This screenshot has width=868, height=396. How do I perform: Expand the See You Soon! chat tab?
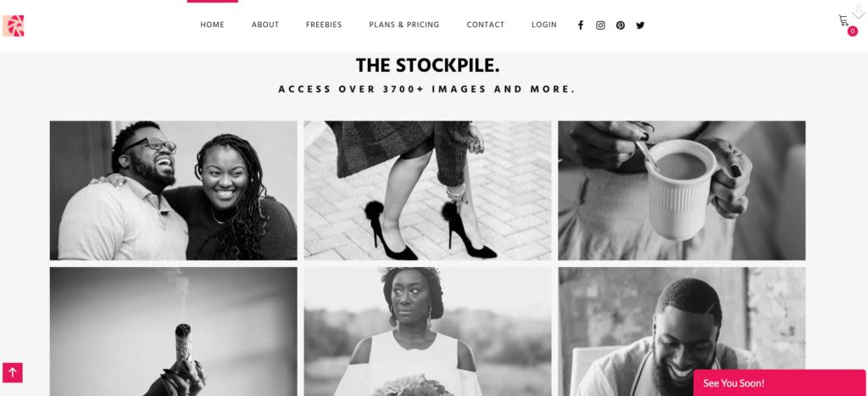click(x=780, y=382)
